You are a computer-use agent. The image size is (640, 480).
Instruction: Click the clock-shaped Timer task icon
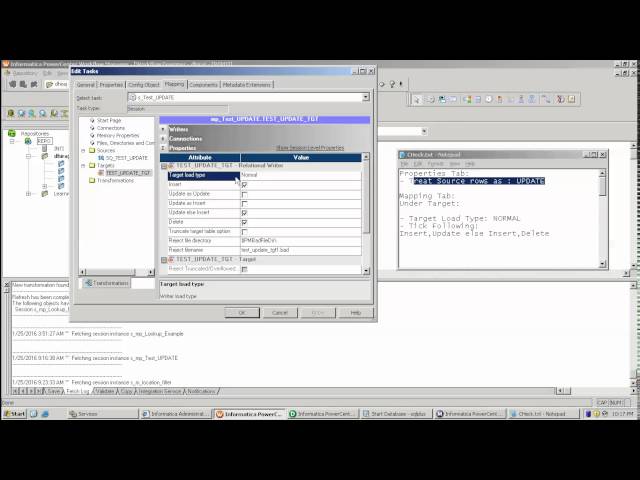click(x=489, y=99)
